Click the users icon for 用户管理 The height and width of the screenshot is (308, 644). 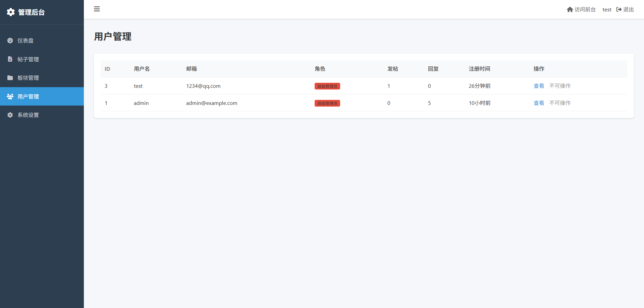10,97
